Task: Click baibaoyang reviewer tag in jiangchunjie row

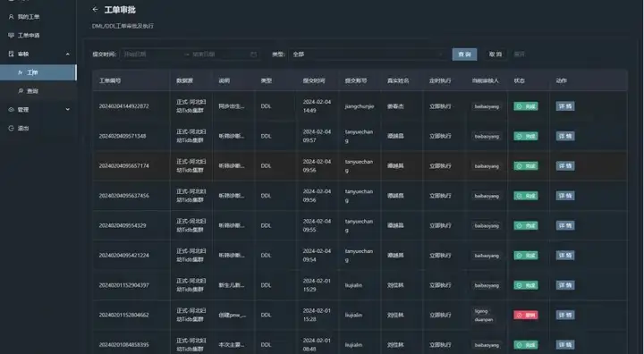Action: click(487, 106)
